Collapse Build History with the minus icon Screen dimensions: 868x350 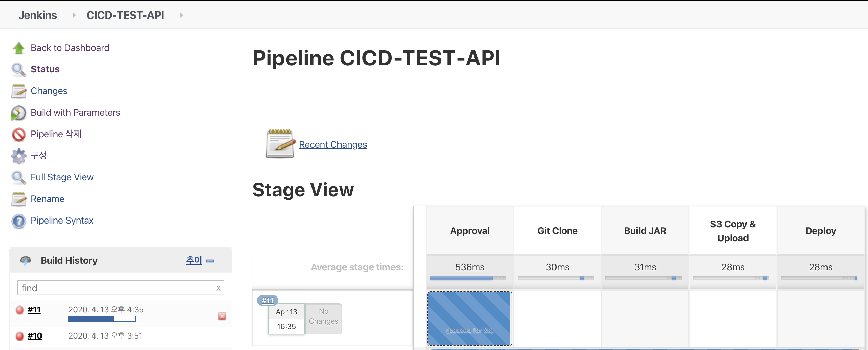pos(210,261)
